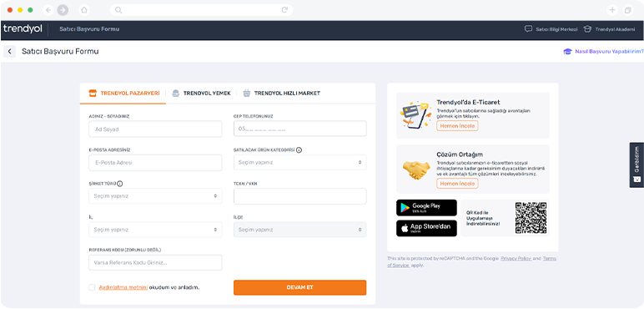Open Satılacak Ürün Kategorisi dropdown
Image resolution: width=644 pixels, height=309 pixels.
click(x=299, y=162)
